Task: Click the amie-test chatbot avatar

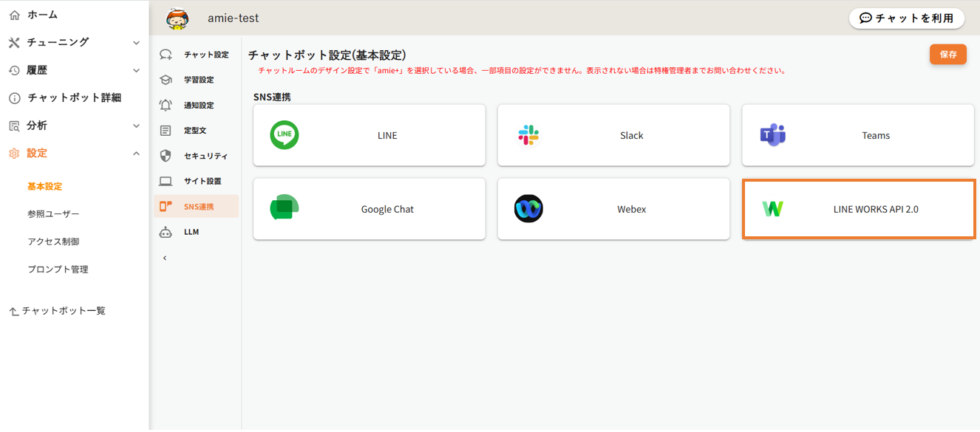Action: [x=177, y=18]
